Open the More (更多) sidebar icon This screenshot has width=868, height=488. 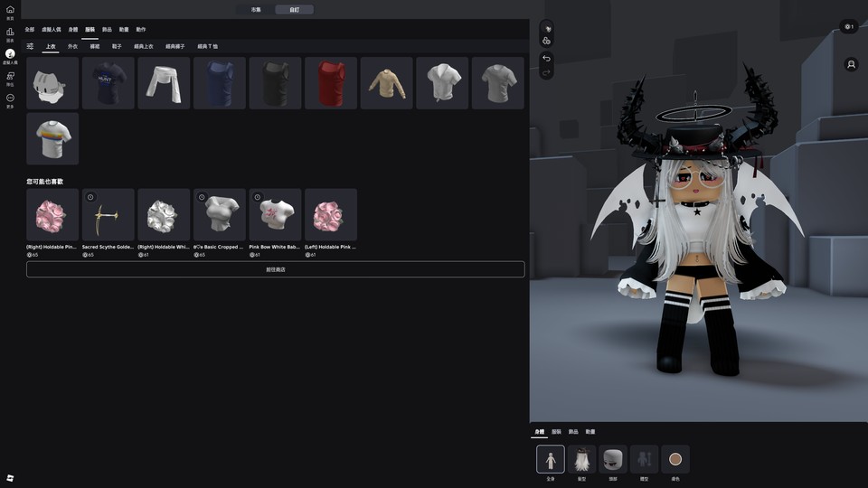point(10,99)
